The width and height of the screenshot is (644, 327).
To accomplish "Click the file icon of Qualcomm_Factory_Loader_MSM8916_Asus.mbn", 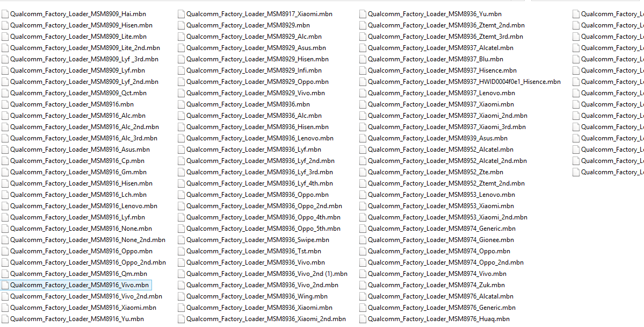I will (x=5, y=150).
